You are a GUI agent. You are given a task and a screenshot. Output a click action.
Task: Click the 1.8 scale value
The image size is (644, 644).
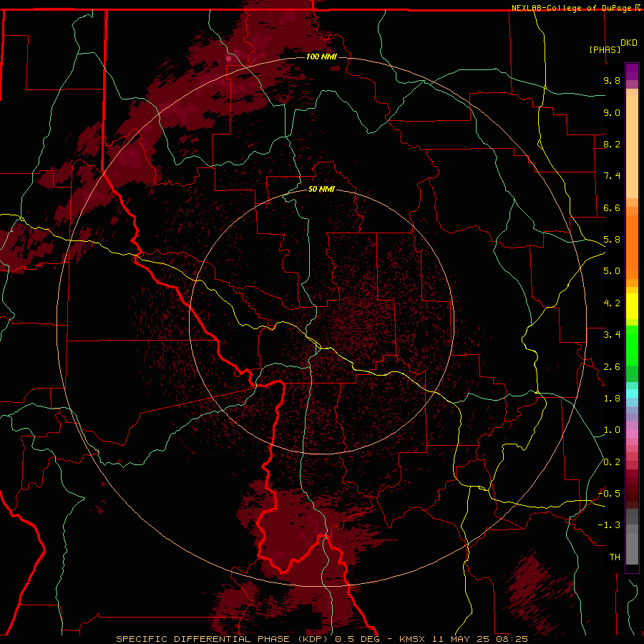(x=612, y=399)
